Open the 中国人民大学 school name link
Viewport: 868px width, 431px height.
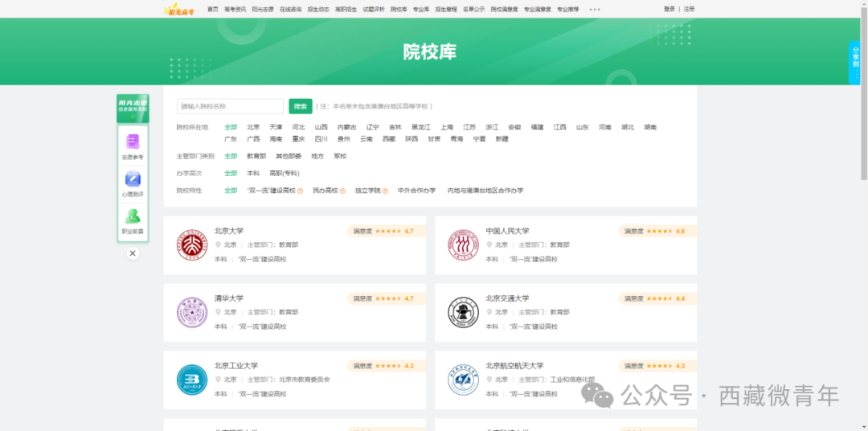click(x=507, y=231)
